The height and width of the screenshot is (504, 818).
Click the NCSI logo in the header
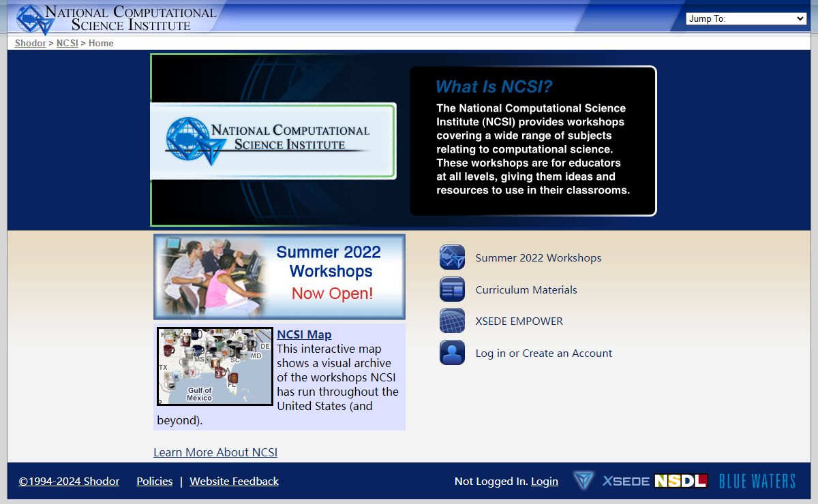[x=116, y=18]
